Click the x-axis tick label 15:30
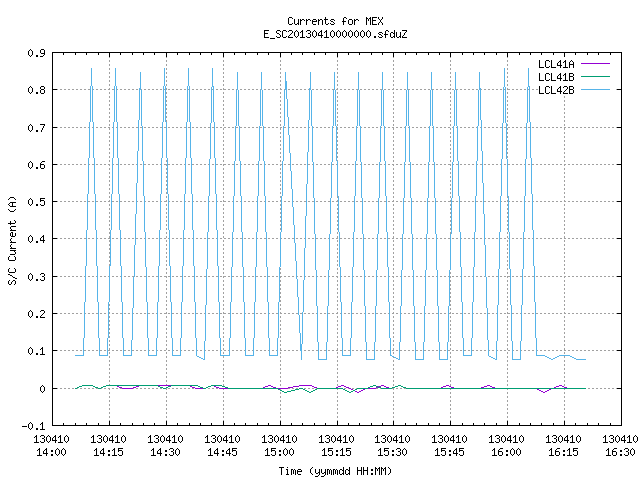This screenshot has height=480, width=640. pyautogui.click(x=393, y=452)
